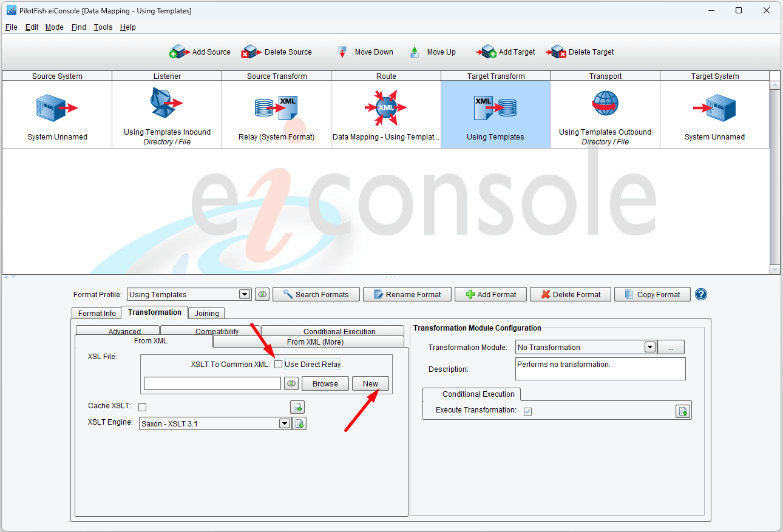Image resolution: width=783 pixels, height=532 pixels.
Task: Open the Mode menu
Action: click(x=55, y=27)
